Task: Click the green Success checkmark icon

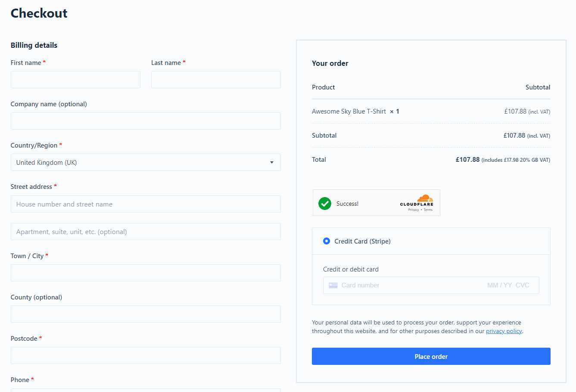Action: pyautogui.click(x=325, y=204)
